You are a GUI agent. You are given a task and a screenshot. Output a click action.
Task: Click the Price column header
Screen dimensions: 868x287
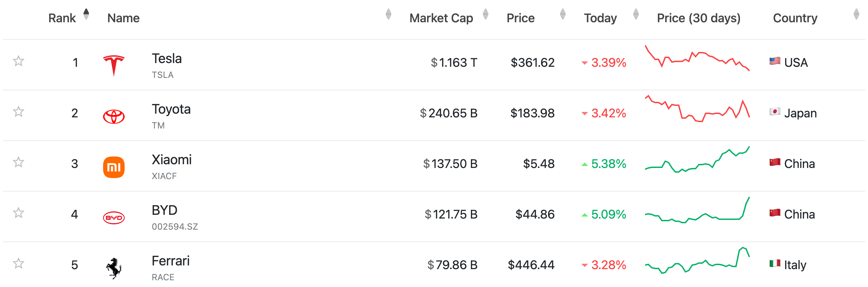pyautogui.click(x=521, y=18)
